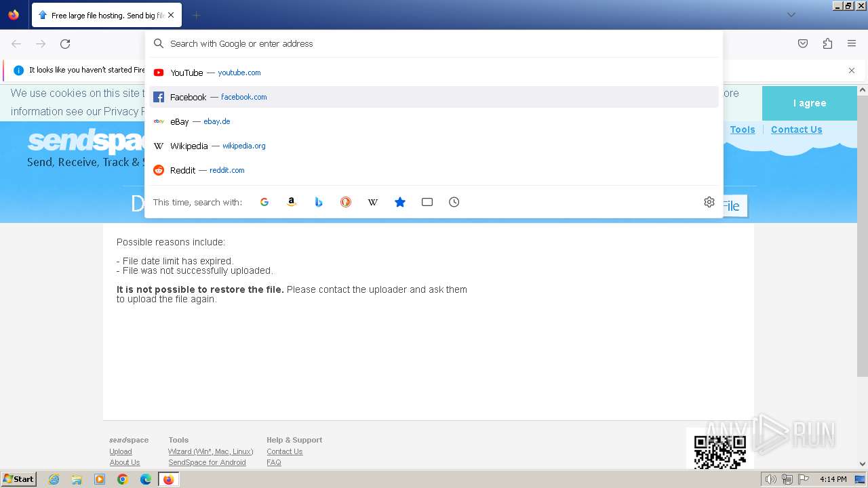
Task: Select DuckDuckGo search shortcut icon
Action: (346, 202)
